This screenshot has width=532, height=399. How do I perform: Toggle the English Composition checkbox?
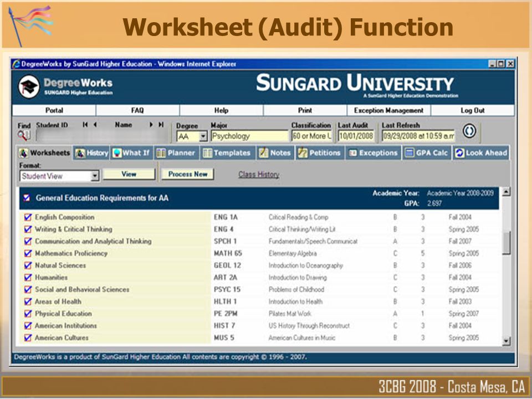[28, 217]
